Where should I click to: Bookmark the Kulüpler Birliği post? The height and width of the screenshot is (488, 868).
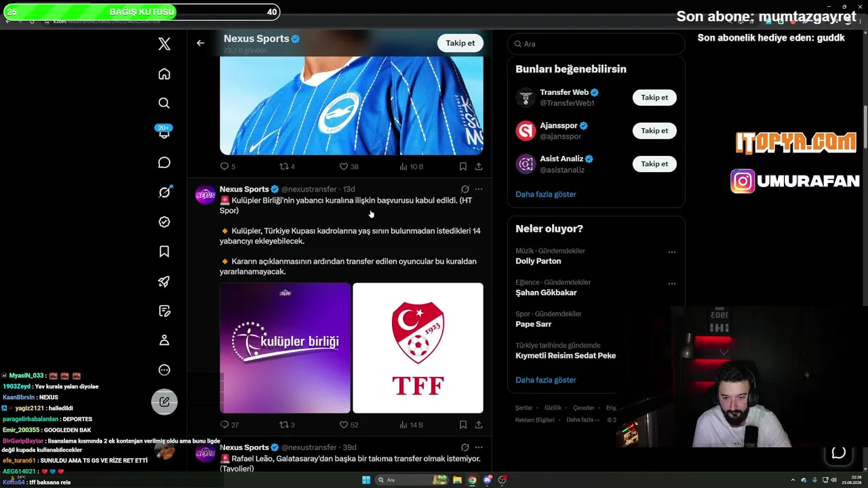tap(462, 425)
